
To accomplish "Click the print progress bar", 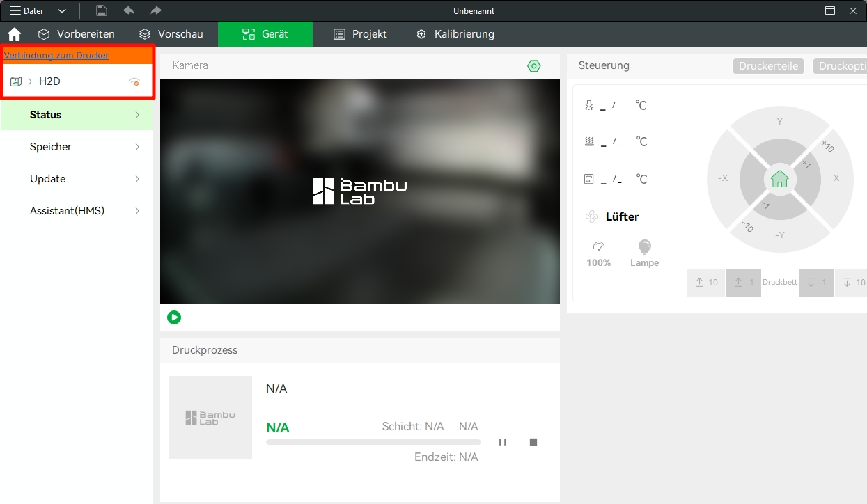I will click(x=373, y=442).
